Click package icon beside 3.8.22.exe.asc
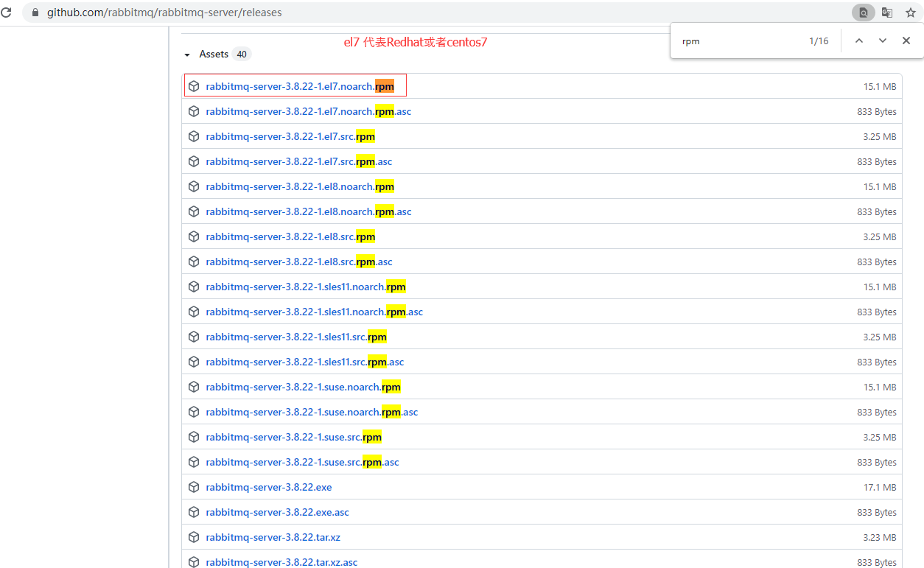924x568 pixels. coord(194,512)
